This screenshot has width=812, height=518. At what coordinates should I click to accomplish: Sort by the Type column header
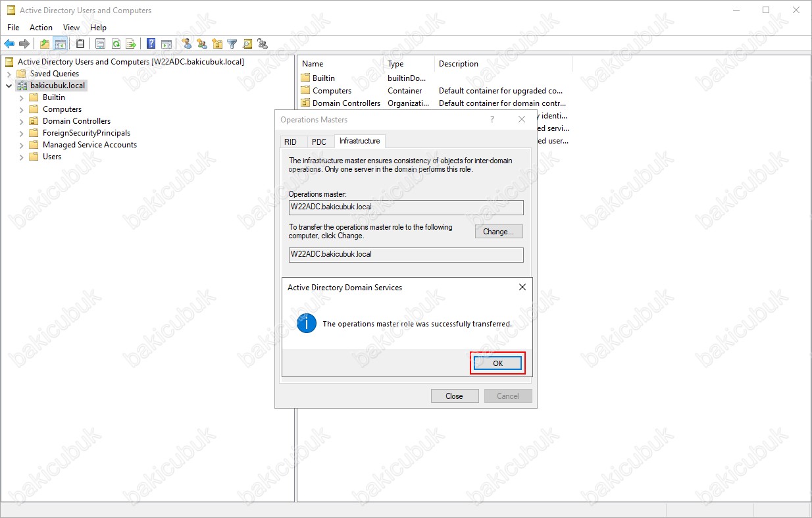click(409, 64)
